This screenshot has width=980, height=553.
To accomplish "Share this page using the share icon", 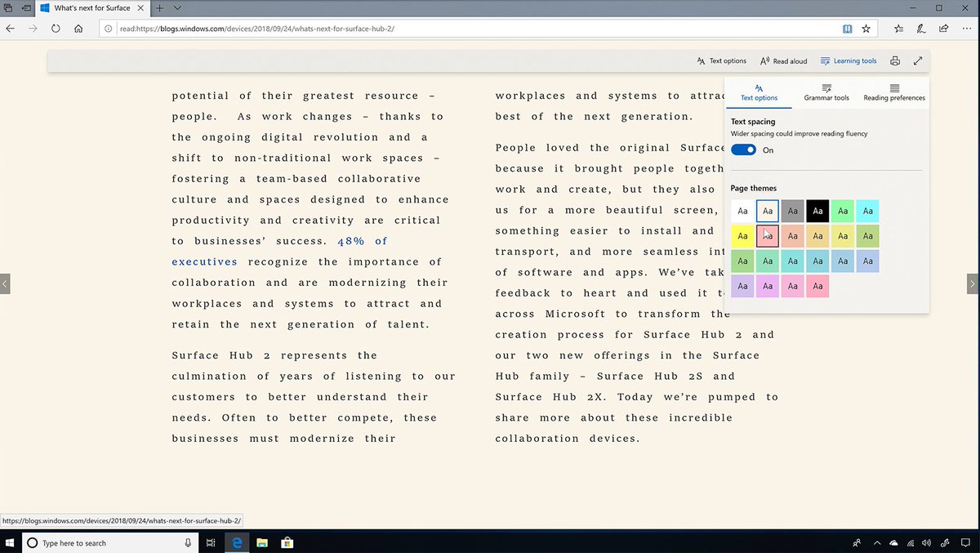I will point(944,29).
